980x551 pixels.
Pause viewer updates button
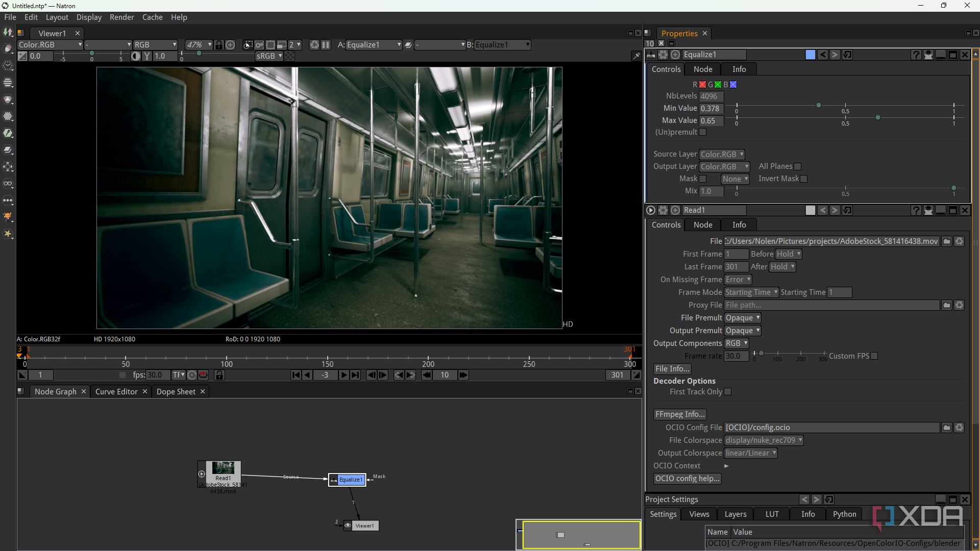[326, 45]
